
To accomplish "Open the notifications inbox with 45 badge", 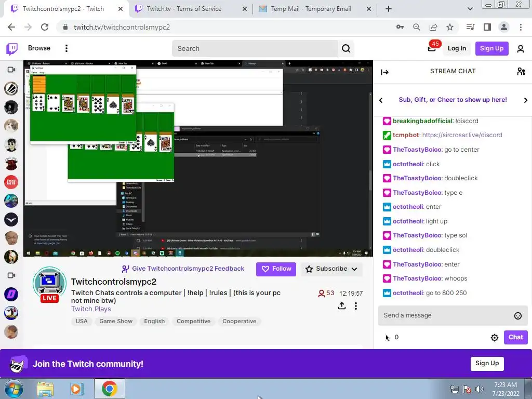I will tap(432, 48).
